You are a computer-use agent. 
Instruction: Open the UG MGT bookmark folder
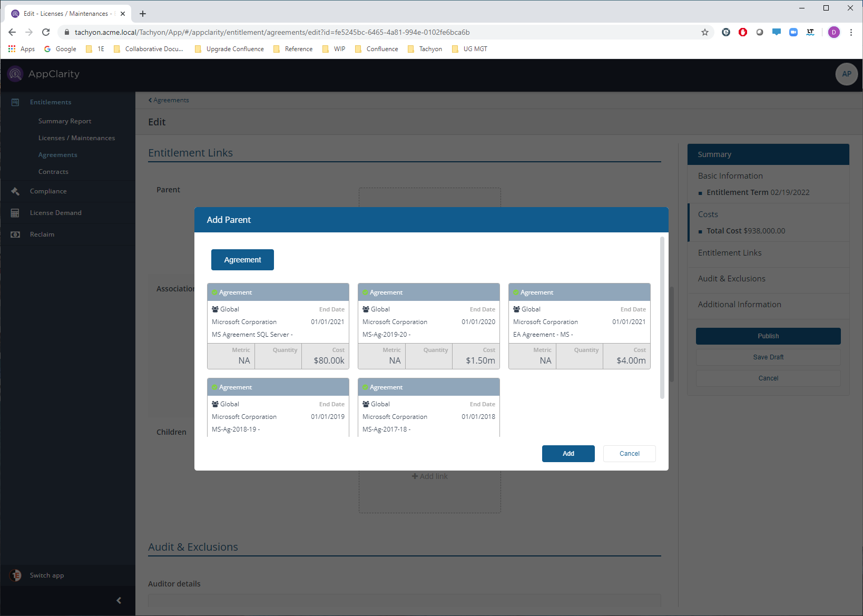coord(470,49)
